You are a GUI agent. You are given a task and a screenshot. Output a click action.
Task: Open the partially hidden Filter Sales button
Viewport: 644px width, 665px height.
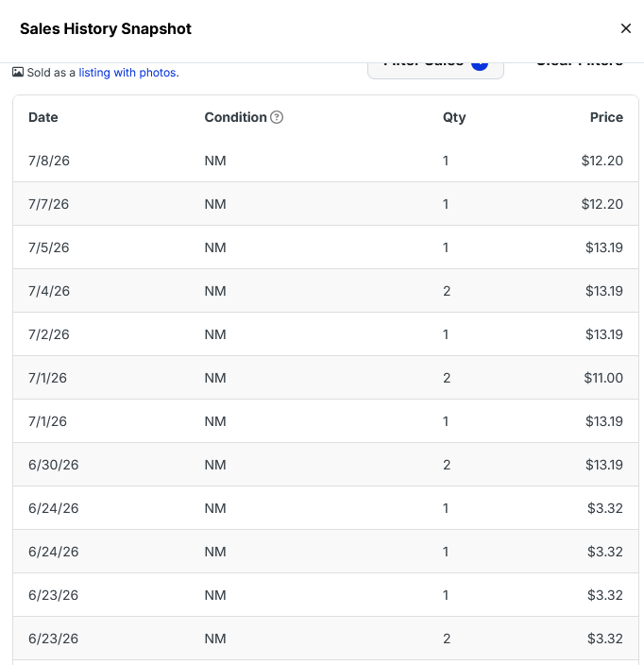(435, 71)
